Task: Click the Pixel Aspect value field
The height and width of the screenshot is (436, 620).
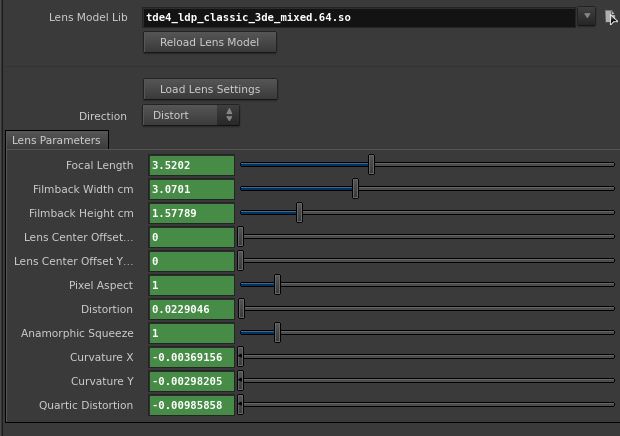Action: [192, 285]
